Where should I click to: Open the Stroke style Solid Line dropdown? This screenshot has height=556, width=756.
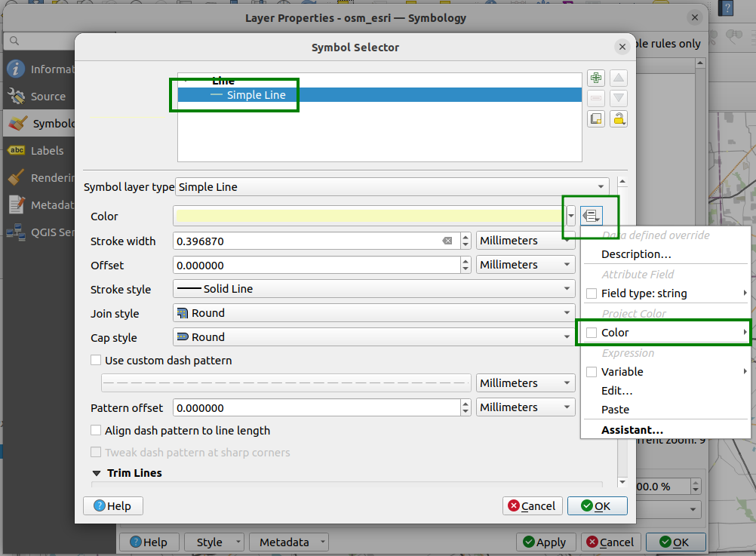click(x=374, y=289)
